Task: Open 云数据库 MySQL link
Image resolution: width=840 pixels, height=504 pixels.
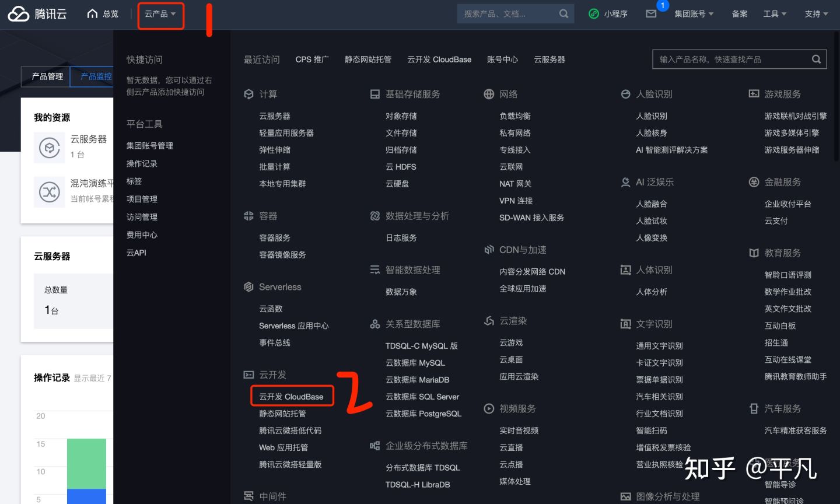Action: tap(415, 363)
